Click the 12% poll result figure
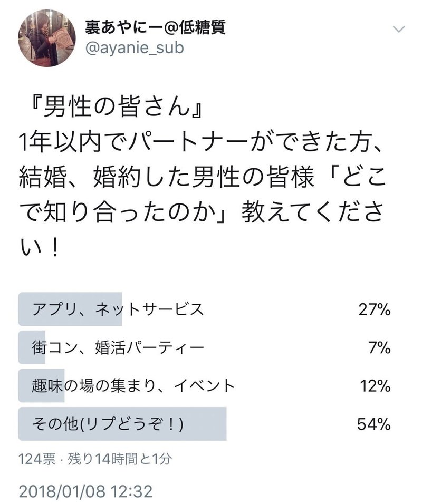Screen dimensions: 422x504 pyautogui.click(x=375, y=386)
